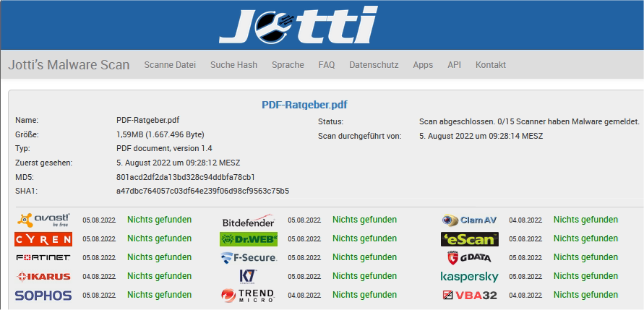Click the avast! scanner logo
Screen dimensions: 644x310
43,220
